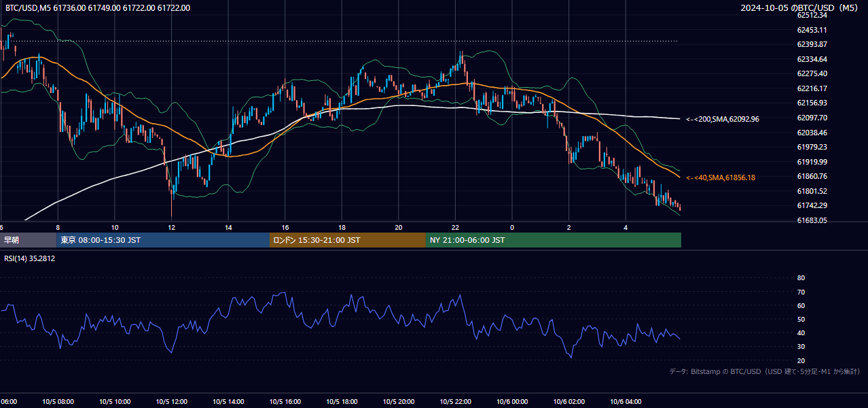Click chart hour tick 8
This screenshot has width=868, height=408.
pos(58,227)
